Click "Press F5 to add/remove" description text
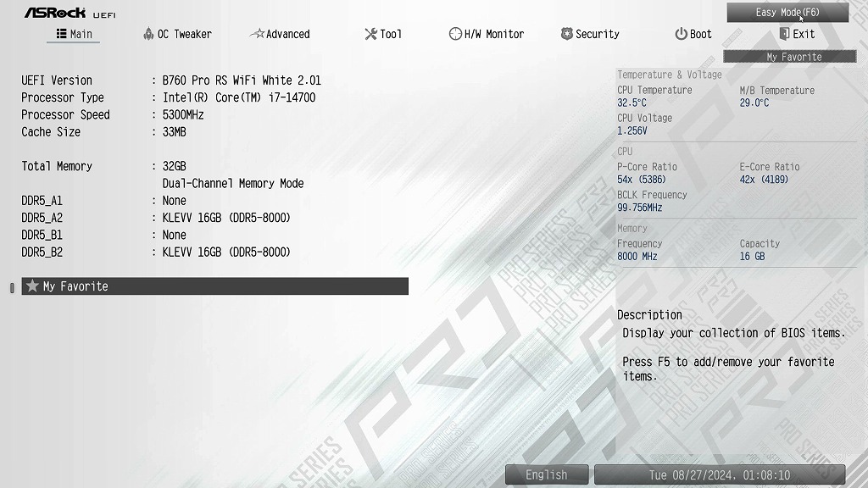 (x=728, y=369)
